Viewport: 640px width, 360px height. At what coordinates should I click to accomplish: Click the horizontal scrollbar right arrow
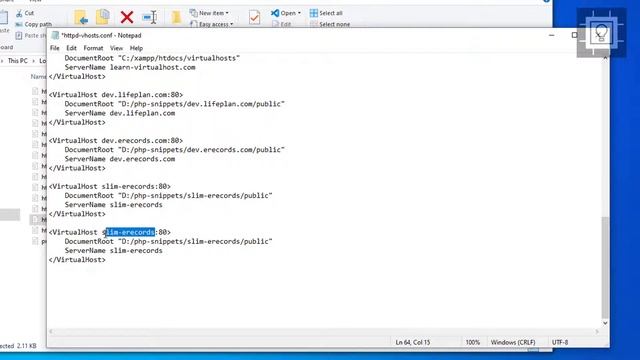(x=597, y=331)
